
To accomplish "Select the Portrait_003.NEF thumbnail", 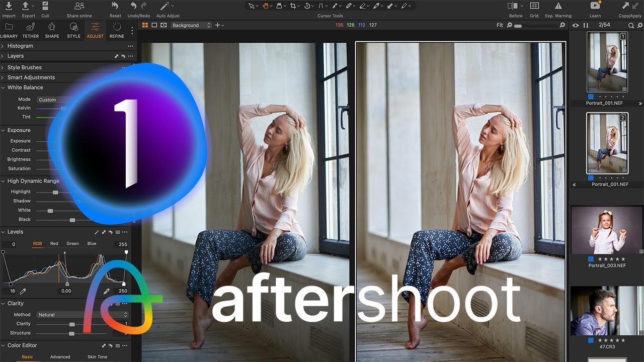I will [607, 230].
